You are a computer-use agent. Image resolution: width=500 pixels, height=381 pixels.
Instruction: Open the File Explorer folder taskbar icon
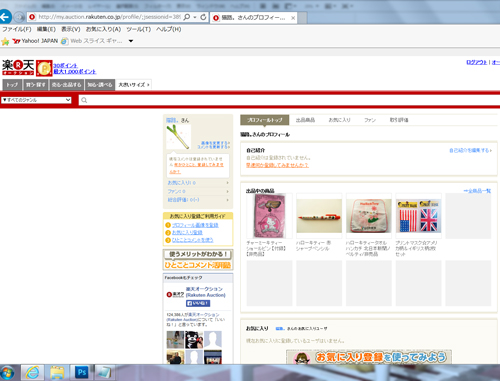pyautogui.click(x=57, y=372)
